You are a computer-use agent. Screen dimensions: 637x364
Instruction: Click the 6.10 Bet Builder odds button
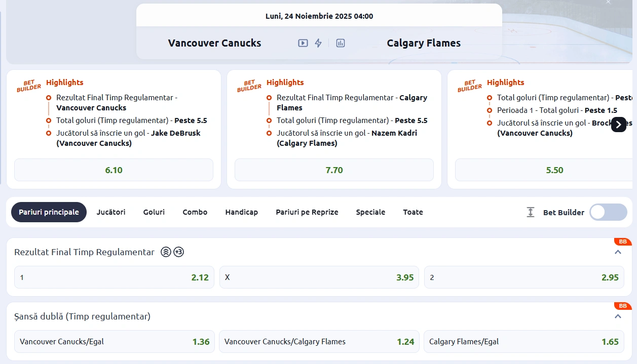coord(114,170)
